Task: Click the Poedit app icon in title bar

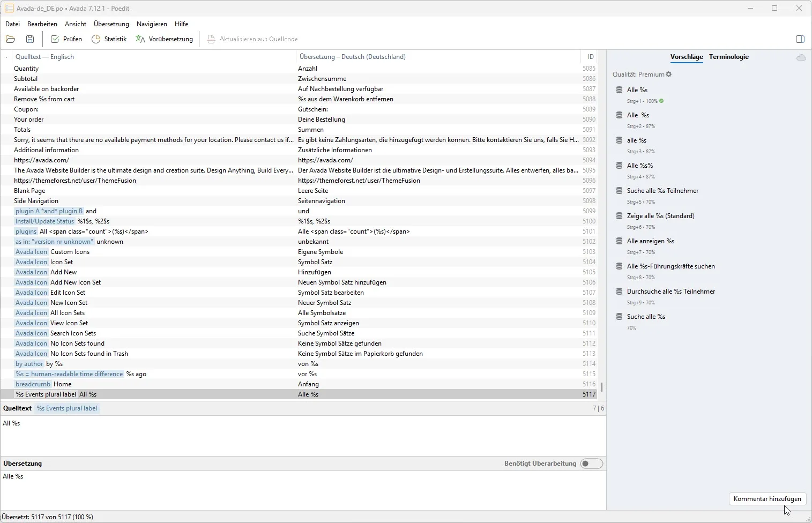Action: 9,9
